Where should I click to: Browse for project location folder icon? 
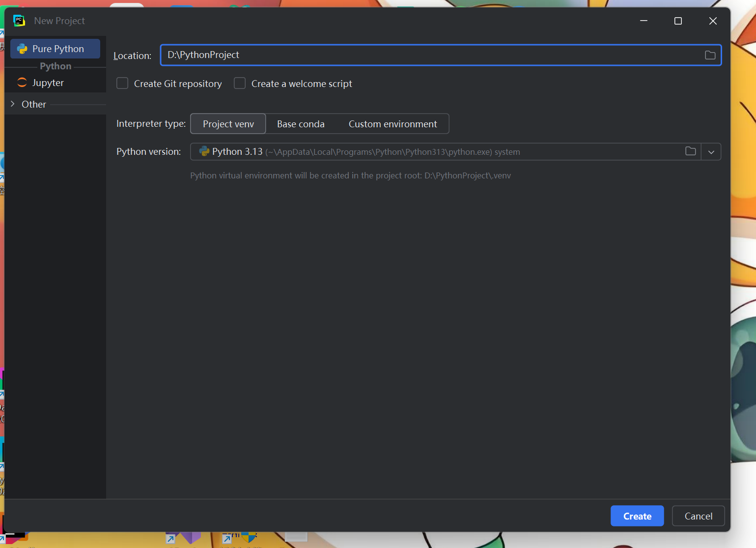point(710,55)
